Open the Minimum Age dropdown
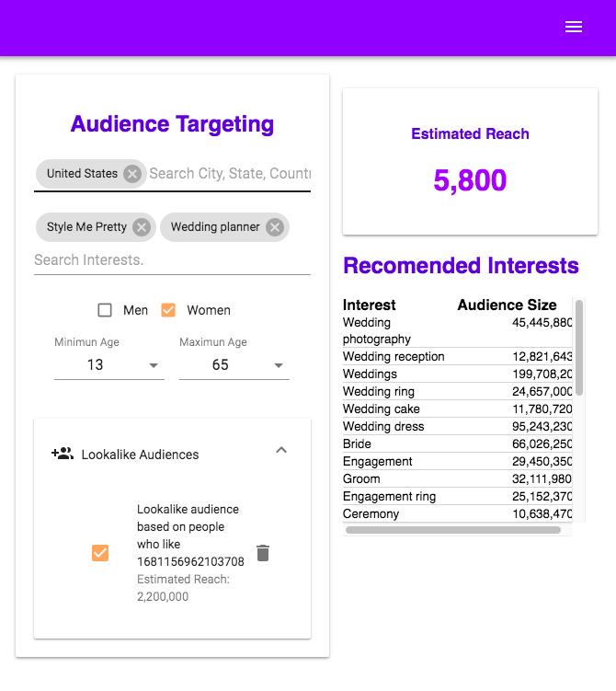Screen dimensions: 616x691 pyautogui.click(x=108, y=365)
